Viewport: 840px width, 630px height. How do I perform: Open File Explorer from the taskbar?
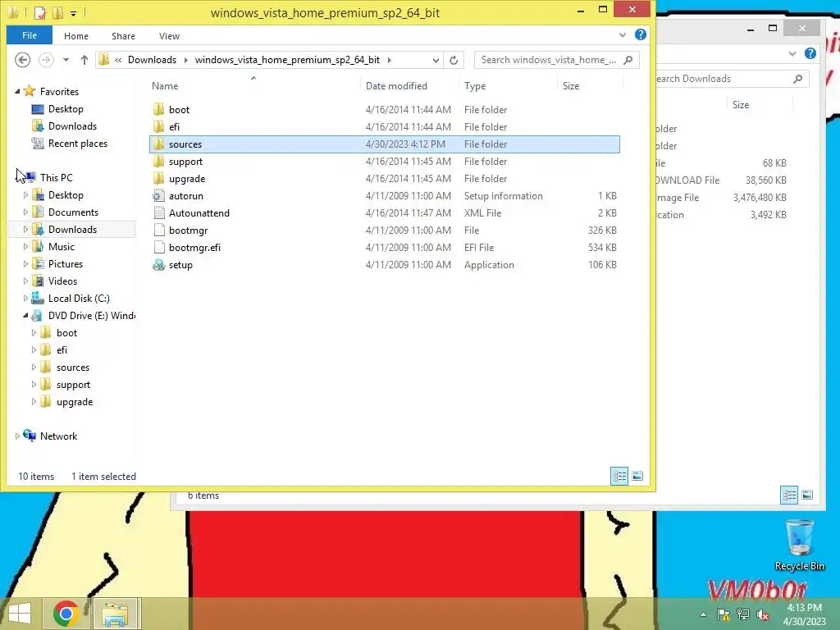[x=116, y=614]
